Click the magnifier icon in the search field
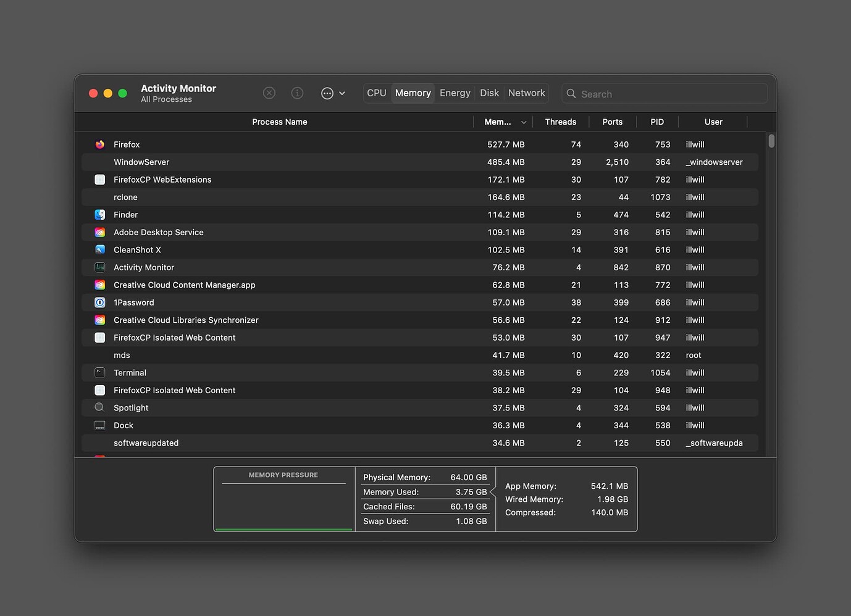Image resolution: width=851 pixels, height=616 pixels. pos(571,93)
